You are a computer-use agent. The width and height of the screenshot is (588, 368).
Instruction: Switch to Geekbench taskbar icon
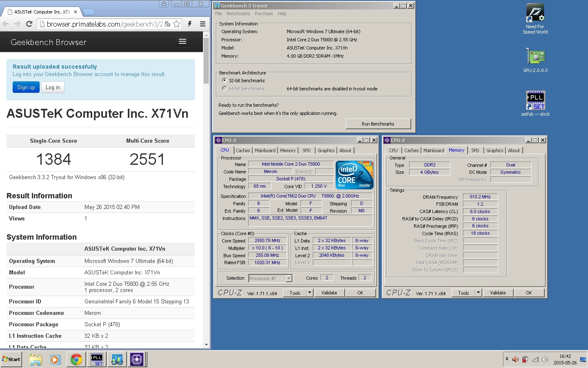[117, 359]
